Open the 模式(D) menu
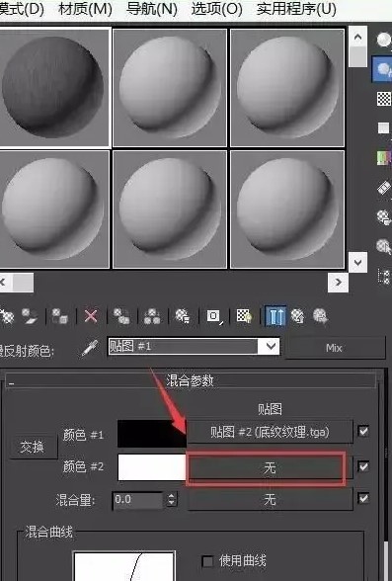Screen dimensions: 392x581 pos(22,9)
